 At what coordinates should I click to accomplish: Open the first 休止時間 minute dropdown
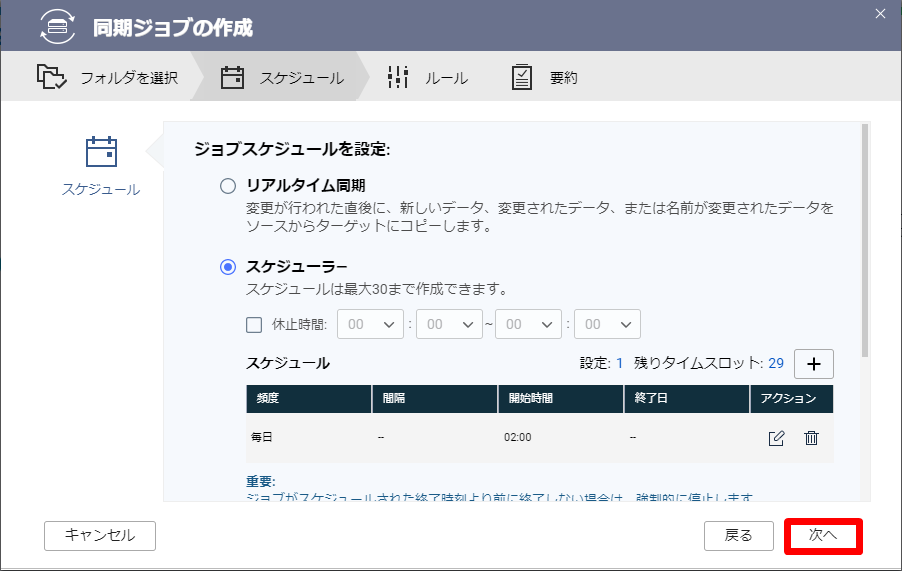(449, 324)
